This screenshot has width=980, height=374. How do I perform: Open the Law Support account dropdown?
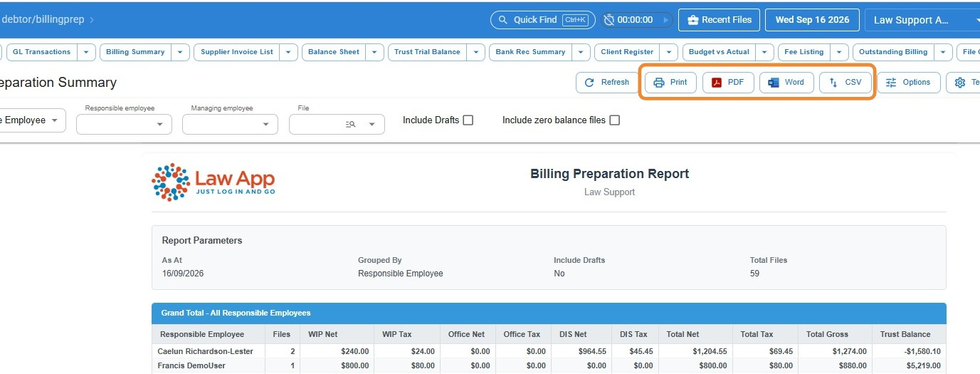point(924,20)
